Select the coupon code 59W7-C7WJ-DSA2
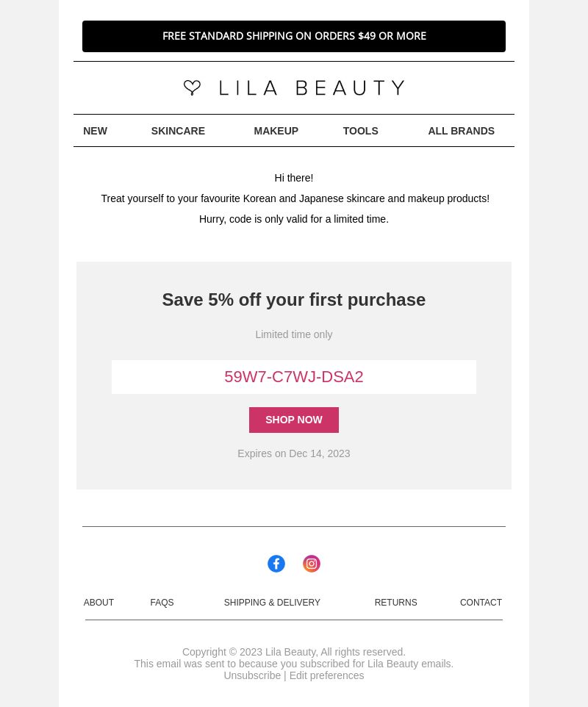The image size is (588, 707). [294, 377]
